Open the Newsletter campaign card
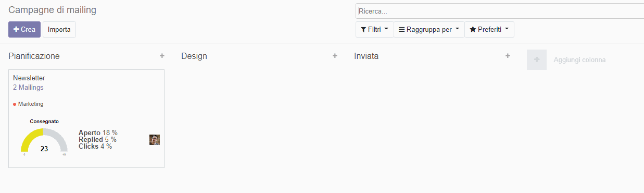The image size is (644, 193). pos(86,119)
